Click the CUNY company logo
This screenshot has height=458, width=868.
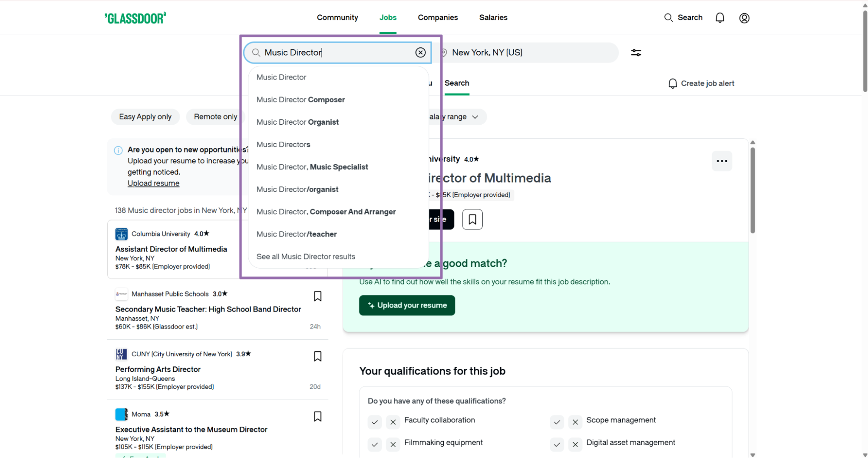point(121,354)
